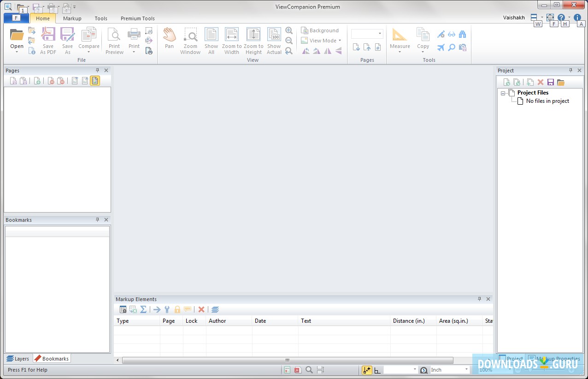Click the rotate left icon

coord(306,51)
